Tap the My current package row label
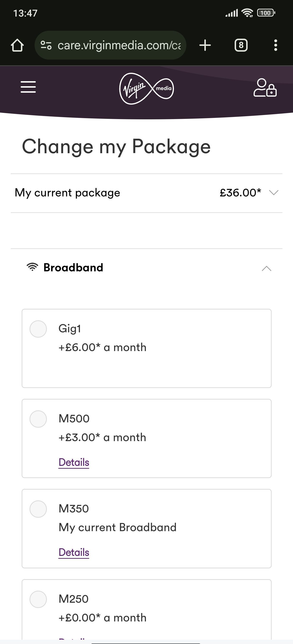The height and width of the screenshot is (644, 293). 67,193
